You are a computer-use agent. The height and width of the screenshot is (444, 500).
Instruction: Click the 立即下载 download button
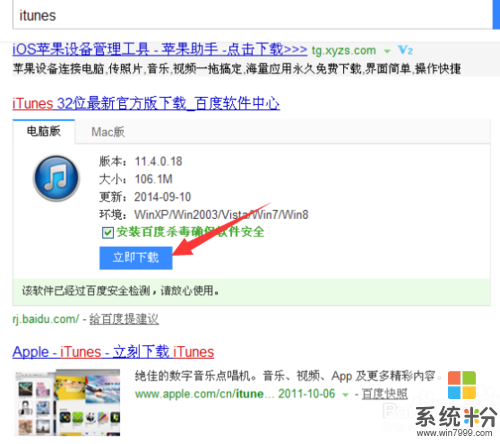(x=136, y=258)
